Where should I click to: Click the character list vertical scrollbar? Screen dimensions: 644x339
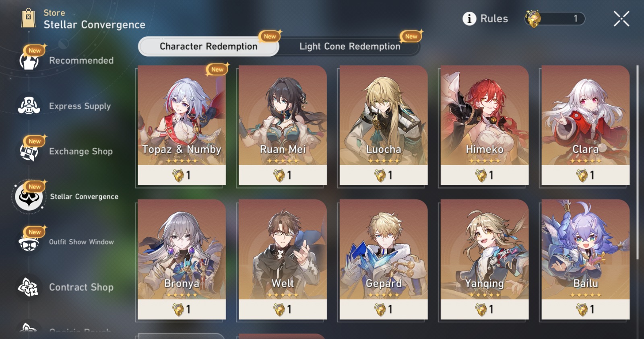point(638,162)
